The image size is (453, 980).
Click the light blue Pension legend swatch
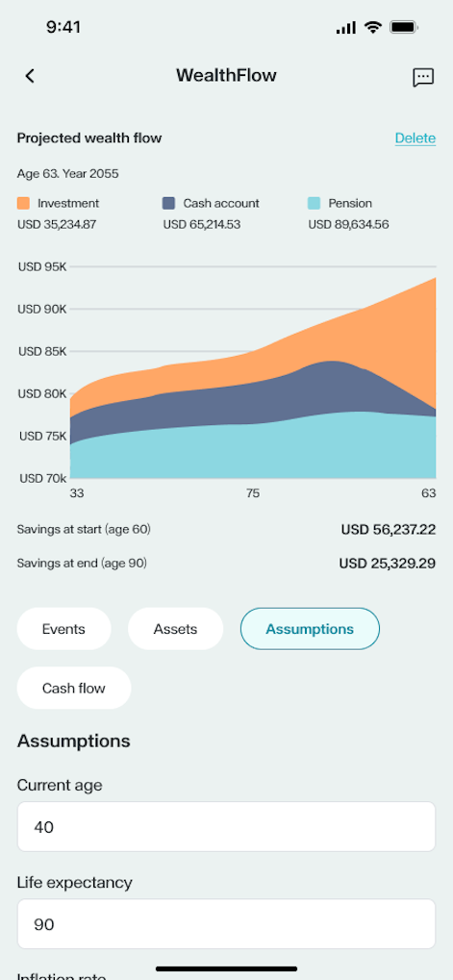pyautogui.click(x=315, y=203)
